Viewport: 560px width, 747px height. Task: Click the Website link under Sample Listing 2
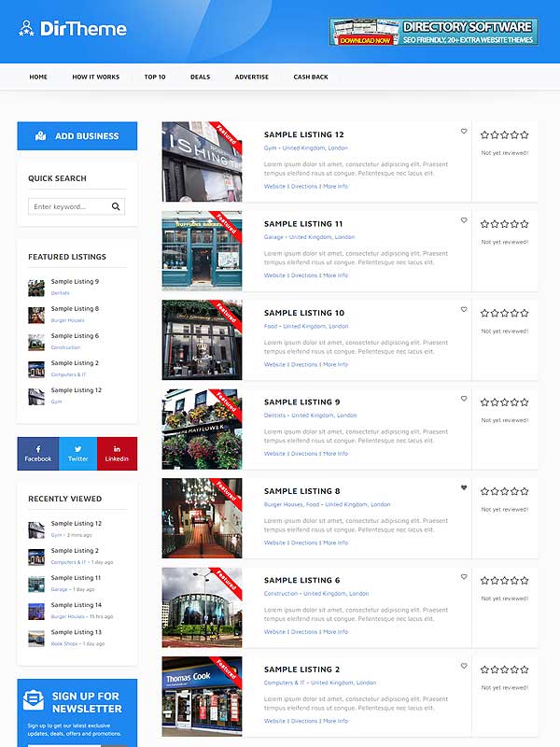point(274,721)
